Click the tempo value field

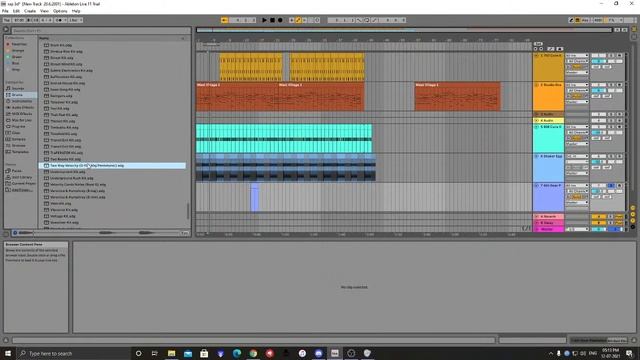coord(19,20)
